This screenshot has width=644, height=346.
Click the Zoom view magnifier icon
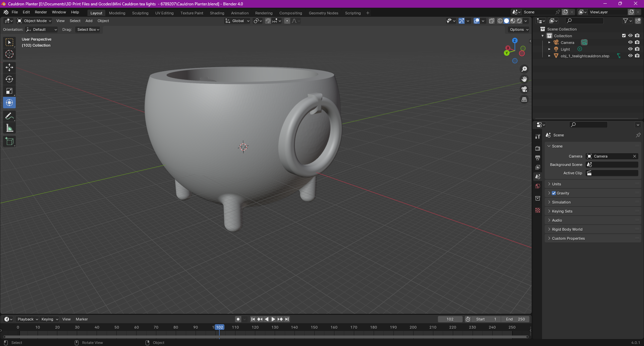pos(524,69)
